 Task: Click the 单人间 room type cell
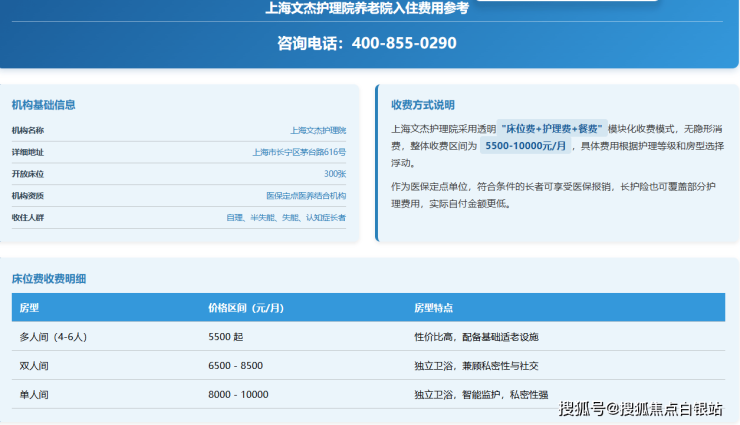click(34, 394)
